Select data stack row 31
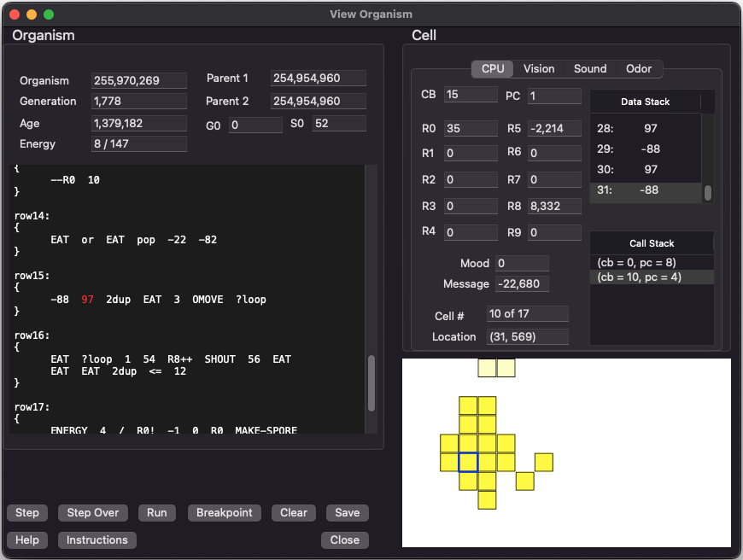The height and width of the screenshot is (560, 743). click(646, 190)
